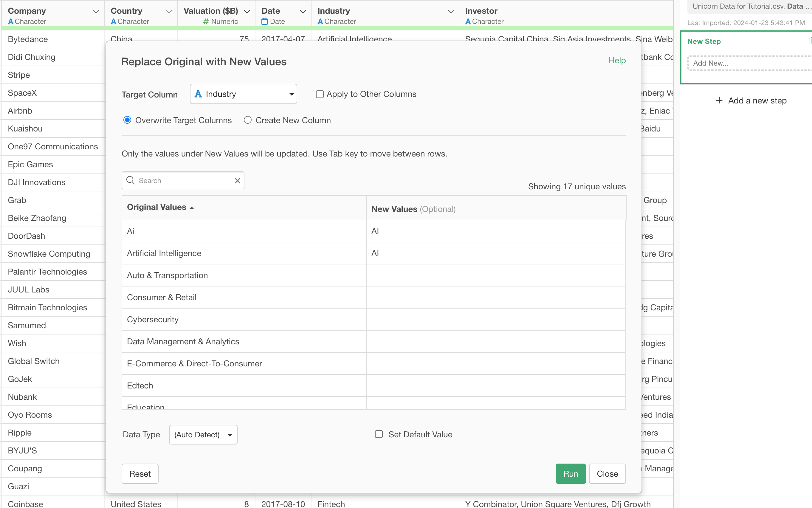
Task: Open Company column menu chevron
Action: coord(96,11)
